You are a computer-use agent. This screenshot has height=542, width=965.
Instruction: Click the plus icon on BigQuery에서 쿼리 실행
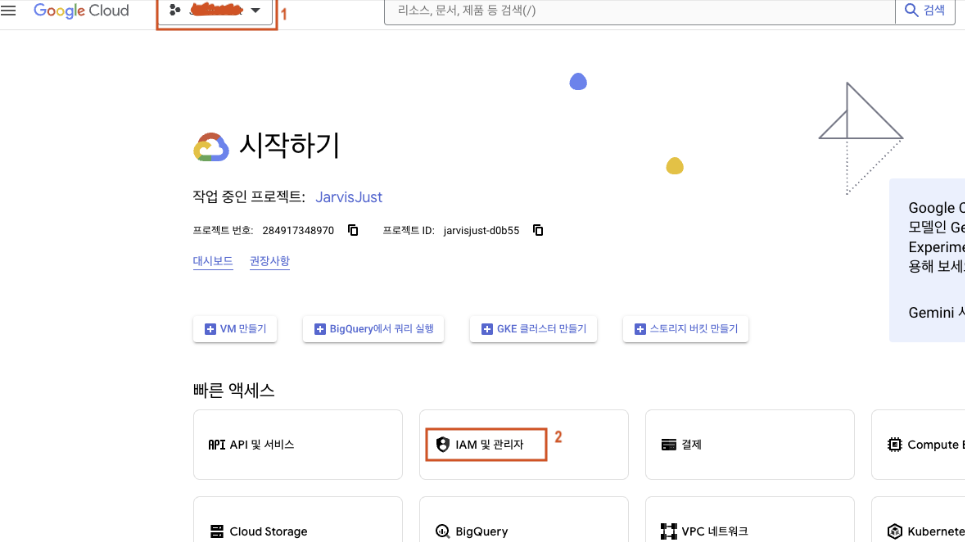pyautogui.click(x=319, y=329)
